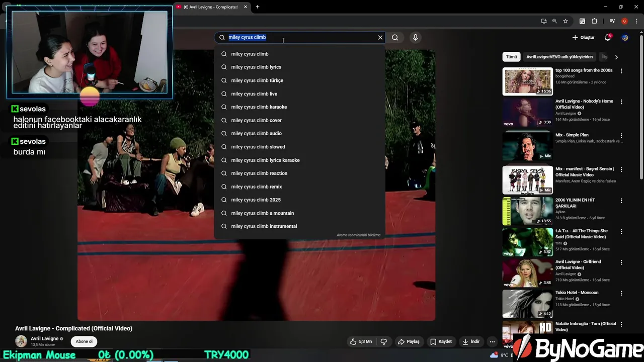644x362 pixels.
Task: Open 2006 YILININ EN HİT ŞARKILARI thumbnail
Action: (527, 211)
